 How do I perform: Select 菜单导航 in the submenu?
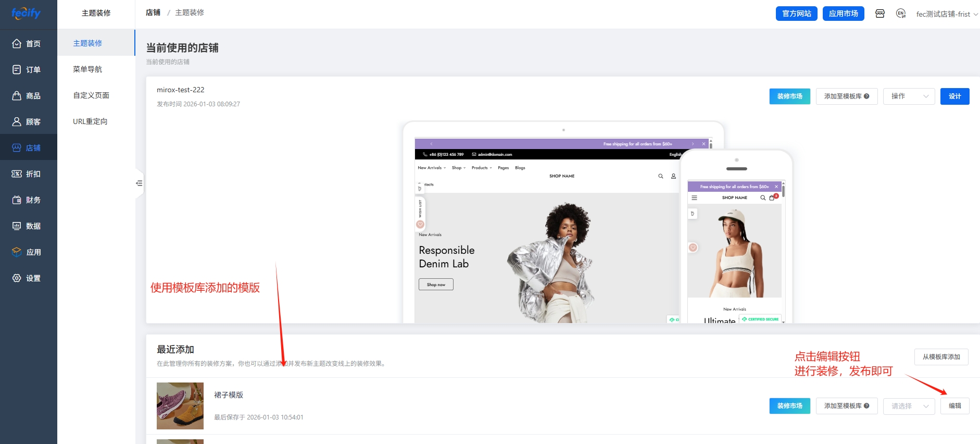(87, 69)
